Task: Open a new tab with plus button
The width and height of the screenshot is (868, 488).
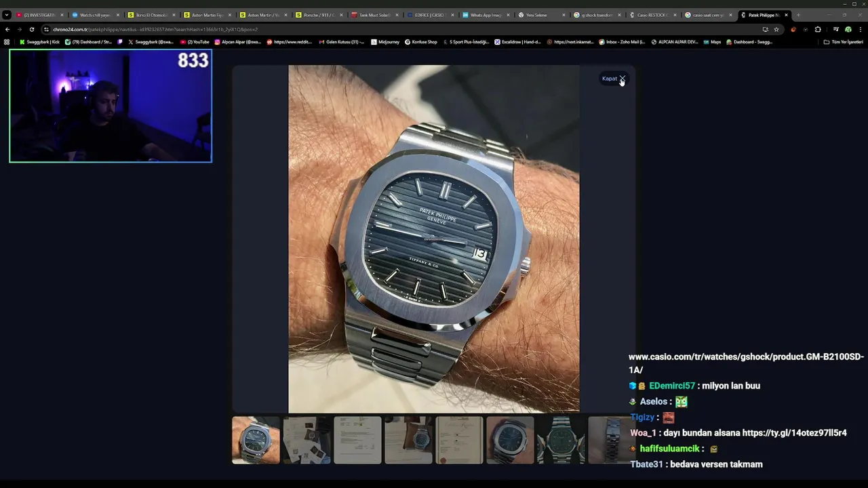Action: point(798,15)
